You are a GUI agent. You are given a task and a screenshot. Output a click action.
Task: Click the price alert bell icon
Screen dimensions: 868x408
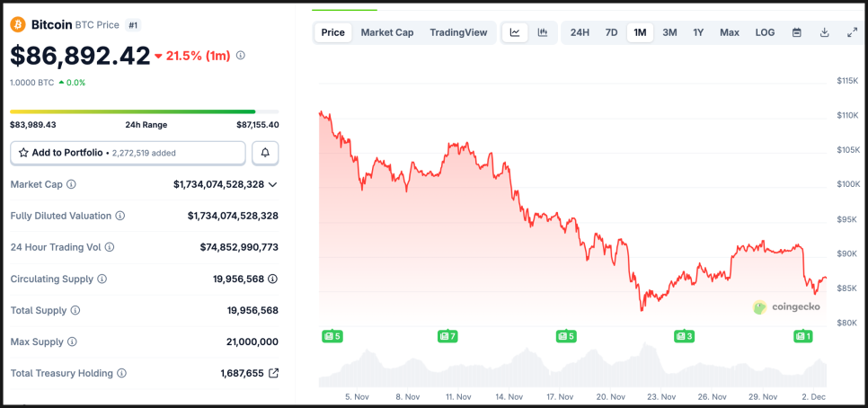point(265,153)
